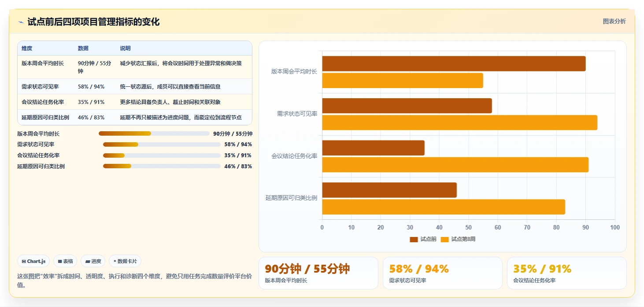Screen dimensions: 644x307
Task: Click the 试点前 legend label text
Action: [428, 239]
